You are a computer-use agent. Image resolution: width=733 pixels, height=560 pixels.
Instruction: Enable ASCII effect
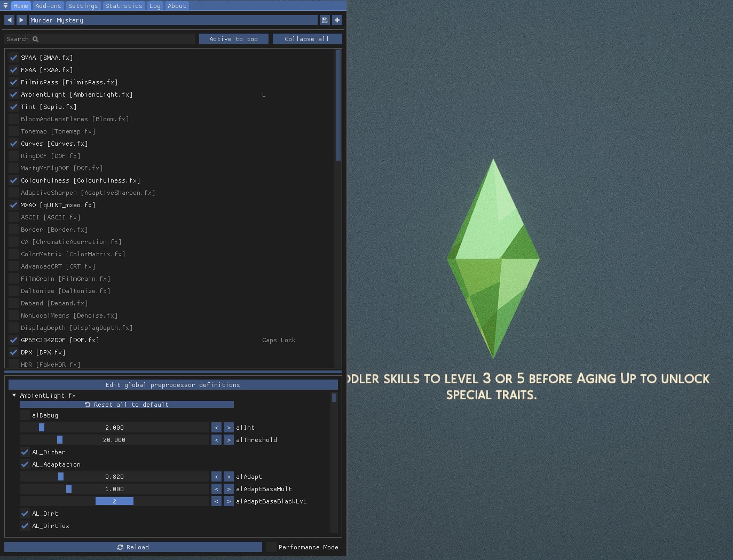13,217
